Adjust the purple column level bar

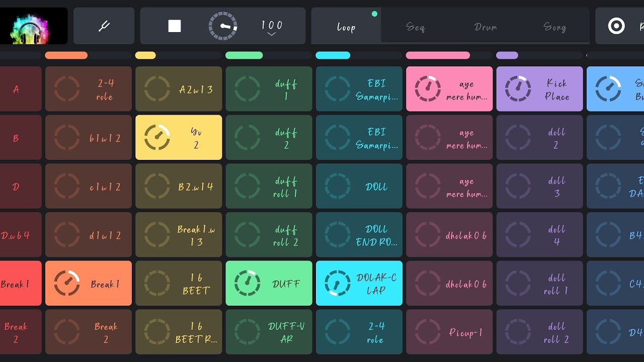[x=539, y=55]
